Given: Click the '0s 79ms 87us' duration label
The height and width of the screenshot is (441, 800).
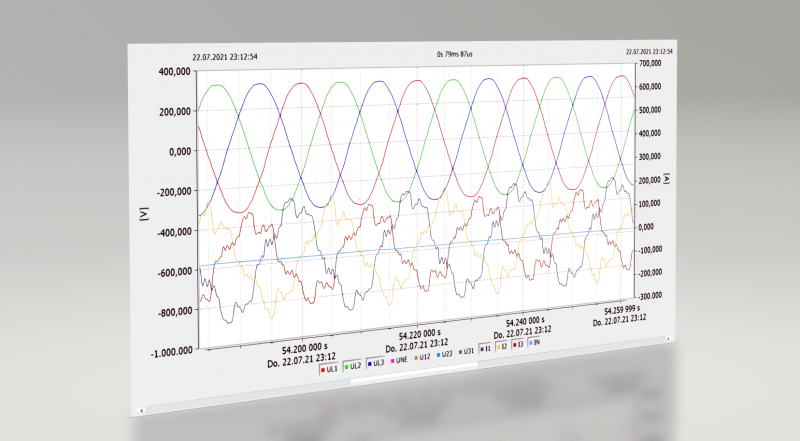Looking at the screenshot, I should (454, 53).
